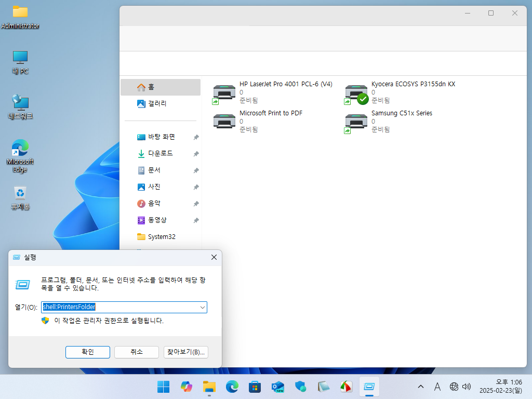Click the pin icon next to 바탕 화면
This screenshot has height=399, width=532.
tap(196, 137)
